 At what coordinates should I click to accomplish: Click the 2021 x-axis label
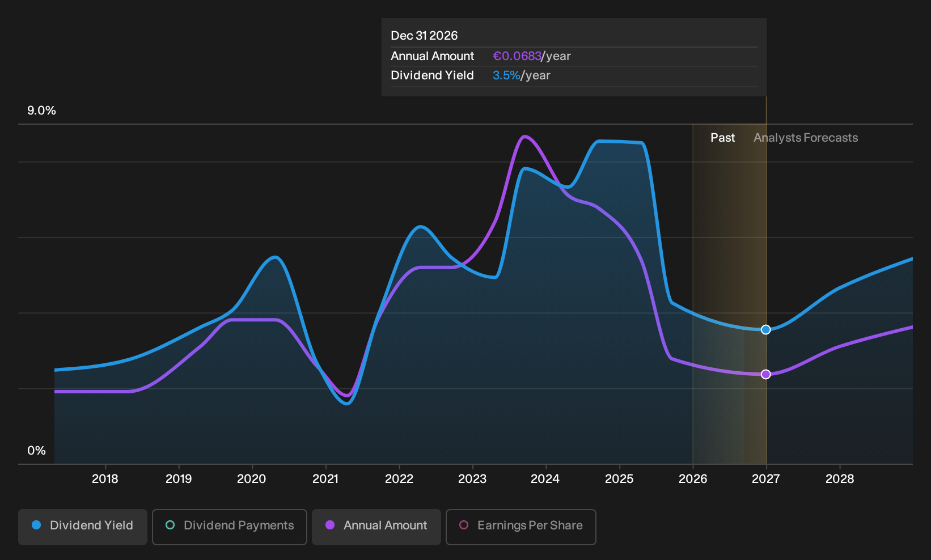point(325,479)
